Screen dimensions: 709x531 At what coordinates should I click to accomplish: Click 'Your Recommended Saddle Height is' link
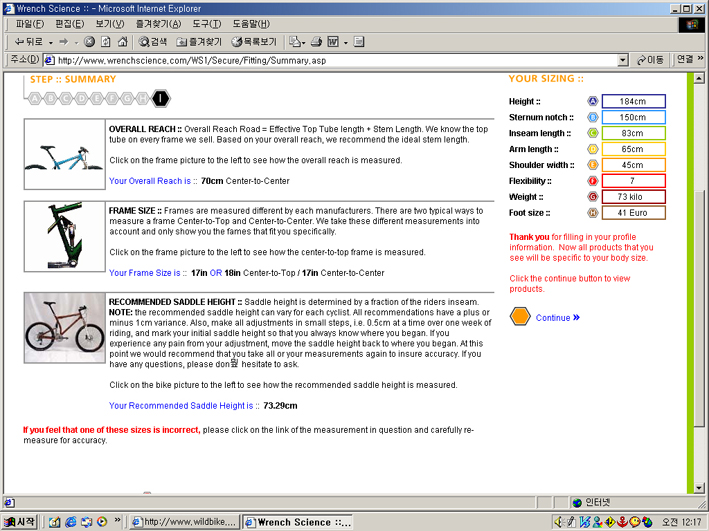[x=181, y=406]
